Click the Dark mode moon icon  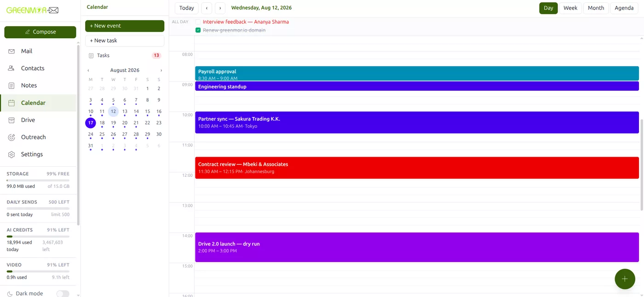click(x=10, y=294)
